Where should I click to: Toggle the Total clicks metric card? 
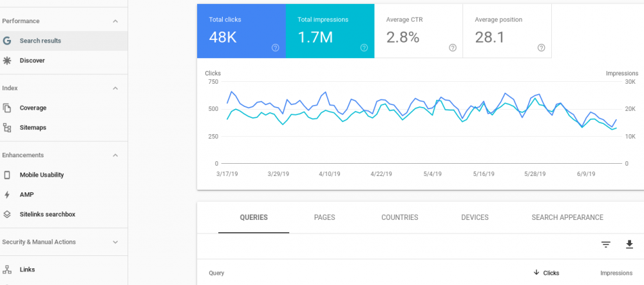(241, 31)
